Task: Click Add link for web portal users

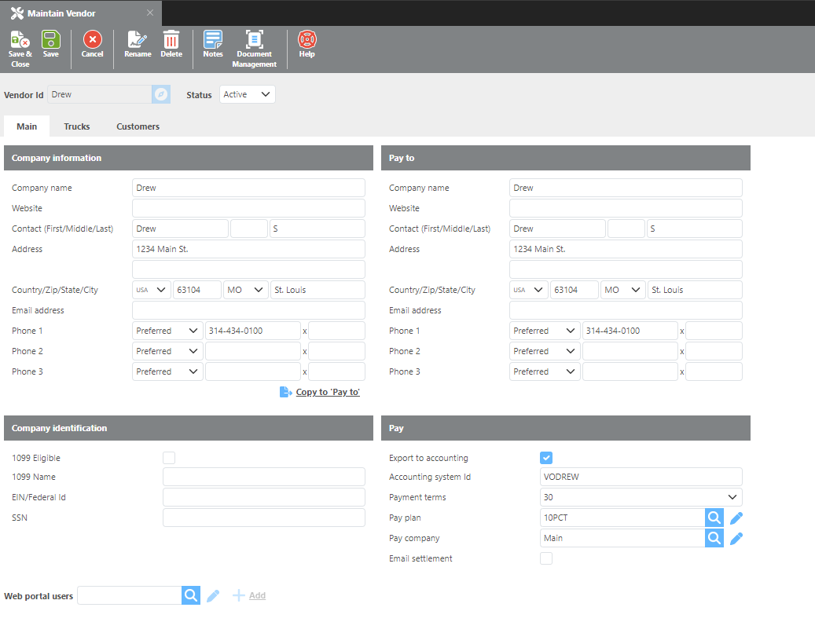Action: click(x=256, y=595)
